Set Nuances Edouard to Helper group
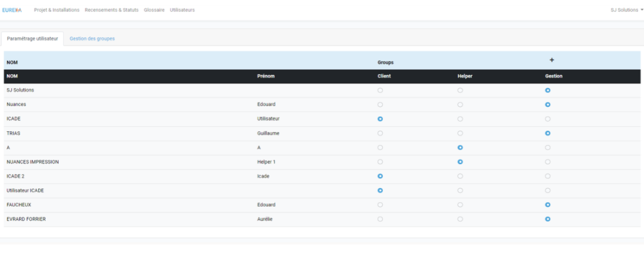 coord(460,105)
